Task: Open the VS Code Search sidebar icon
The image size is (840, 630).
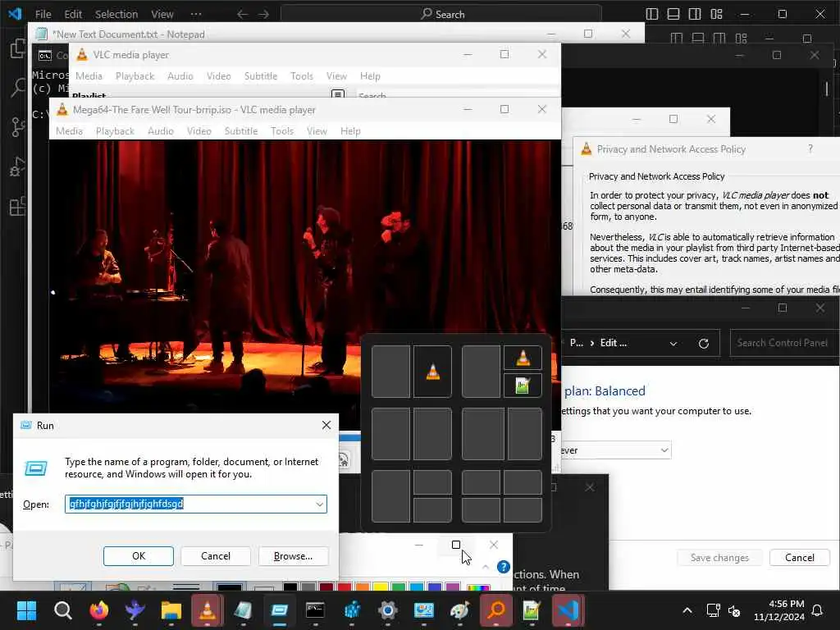Action: pos(18,87)
